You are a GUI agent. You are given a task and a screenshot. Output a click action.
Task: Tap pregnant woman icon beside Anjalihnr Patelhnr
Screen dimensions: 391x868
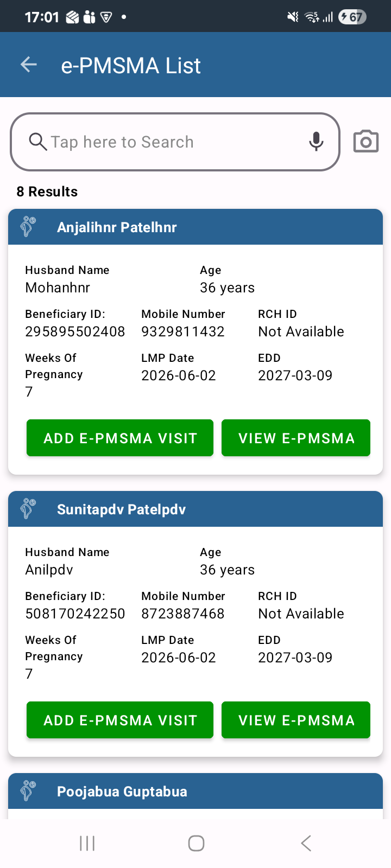[28, 227]
